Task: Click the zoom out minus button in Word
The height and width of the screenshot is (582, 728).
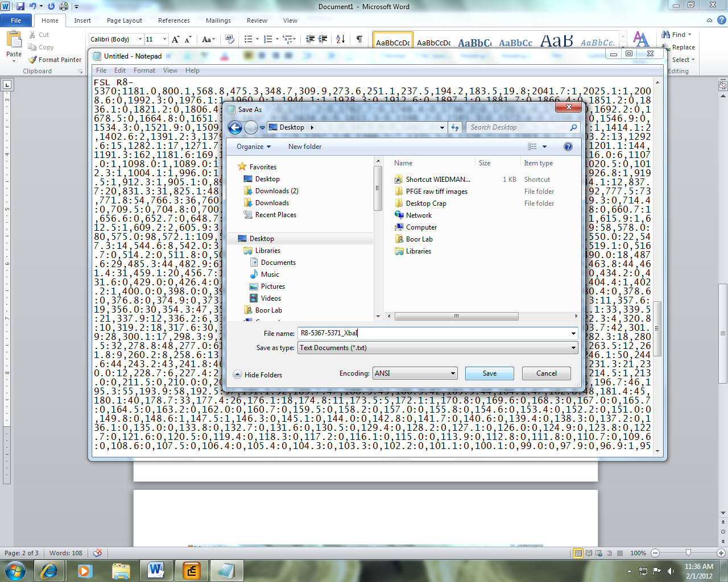Action: 655,553
